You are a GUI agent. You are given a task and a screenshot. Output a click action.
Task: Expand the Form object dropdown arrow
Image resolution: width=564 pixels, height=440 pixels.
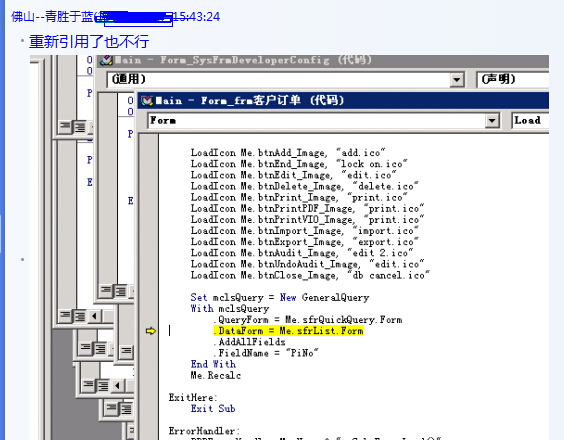(x=492, y=121)
